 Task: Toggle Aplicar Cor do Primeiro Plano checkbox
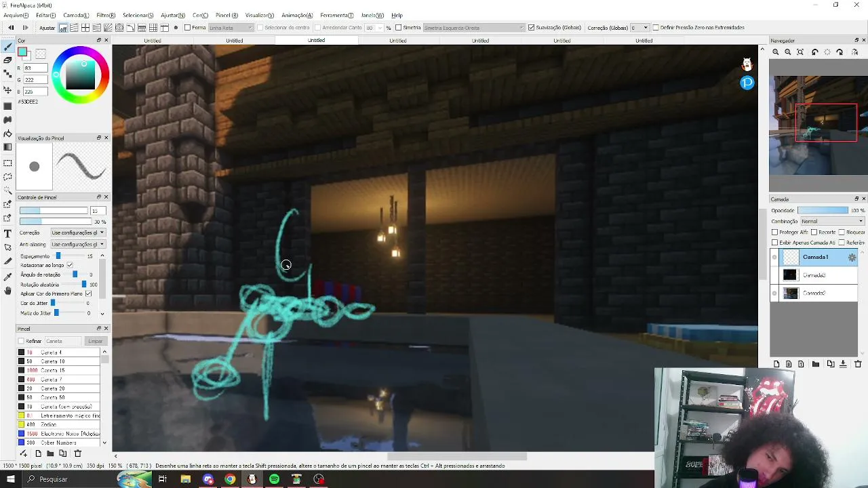click(88, 293)
